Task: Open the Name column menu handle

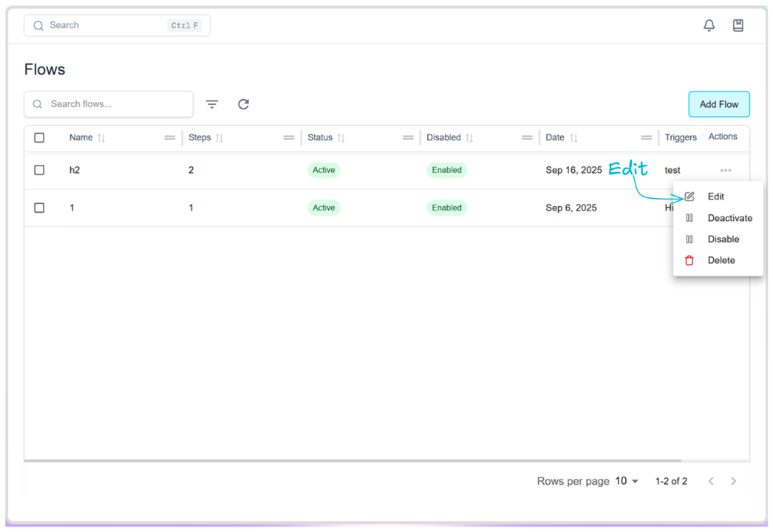Action: pyautogui.click(x=170, y=138)
